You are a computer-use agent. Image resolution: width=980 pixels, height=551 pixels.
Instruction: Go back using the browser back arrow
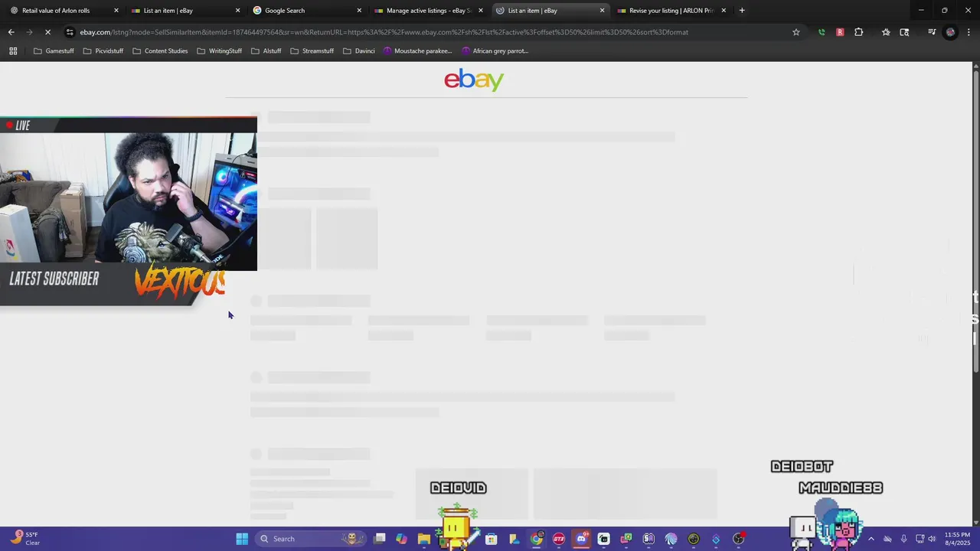pos(11,32)
